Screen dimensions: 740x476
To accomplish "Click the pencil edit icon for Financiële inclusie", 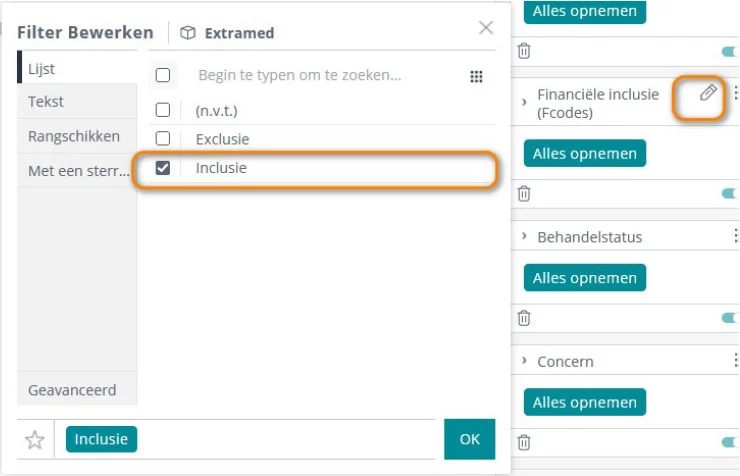I will coord(707,93).
